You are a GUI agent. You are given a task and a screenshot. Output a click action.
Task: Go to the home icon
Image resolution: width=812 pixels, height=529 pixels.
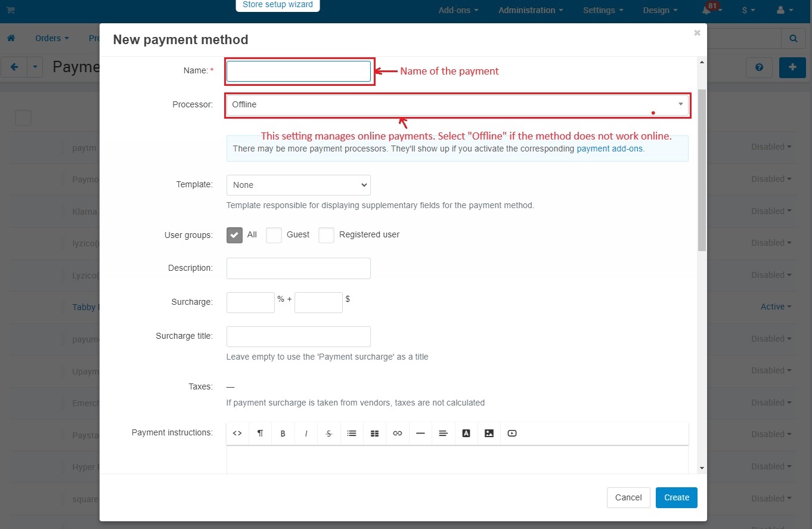tap(11, 38)
